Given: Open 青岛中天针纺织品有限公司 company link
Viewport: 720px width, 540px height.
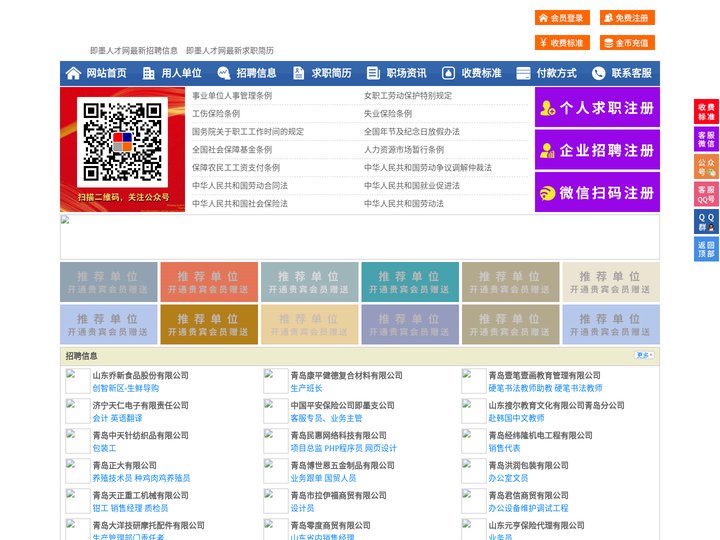Looking at the screenshot, I should tap(141, 435).
